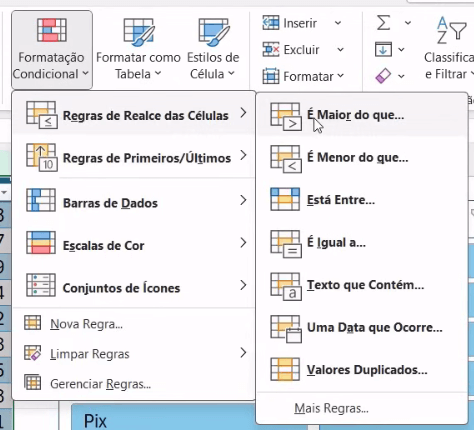Click the Top 10 rules icon
474x430 pixels.
(x=41, y=157)
